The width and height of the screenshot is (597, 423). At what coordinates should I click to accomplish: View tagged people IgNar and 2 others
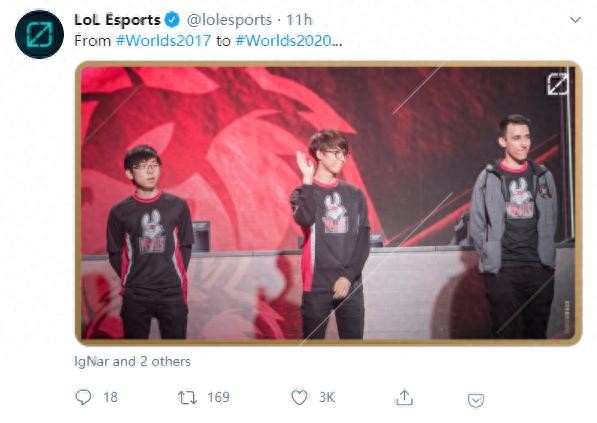pos(132,361)
